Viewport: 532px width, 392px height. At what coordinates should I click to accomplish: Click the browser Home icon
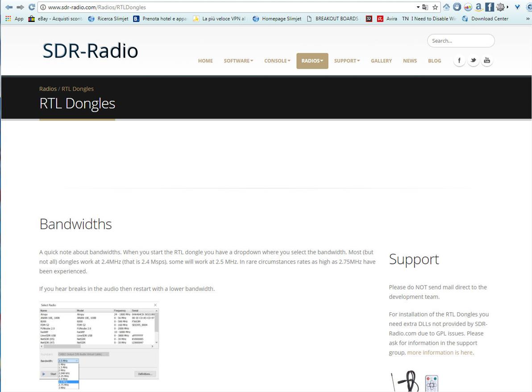tap(446, 7)
